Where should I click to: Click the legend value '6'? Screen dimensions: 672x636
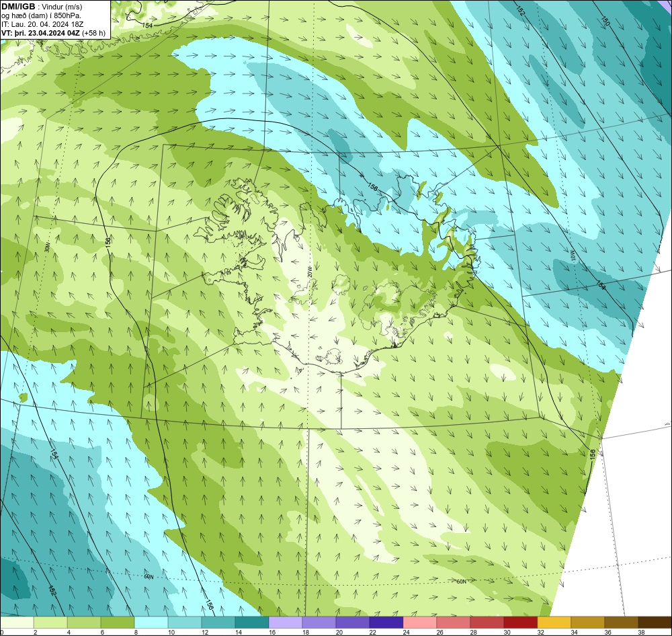pos(102,632)
